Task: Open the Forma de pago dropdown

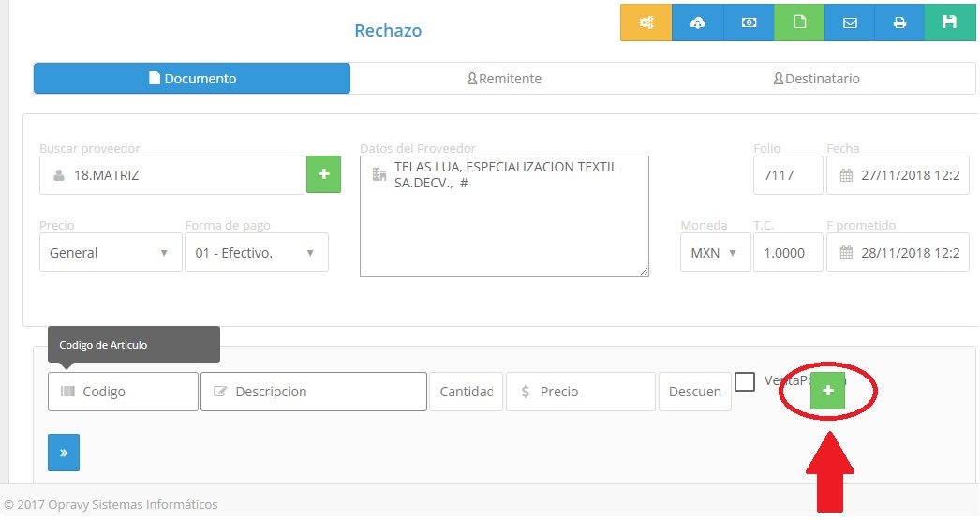Action: (256, 253)
